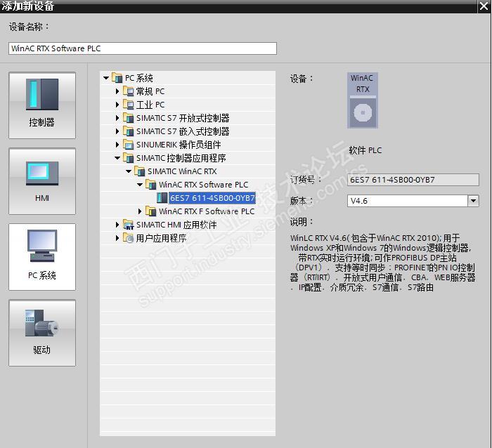Expand WinAC RTX F Software PLC node
The image size is (492, 448).
[140, 211]
